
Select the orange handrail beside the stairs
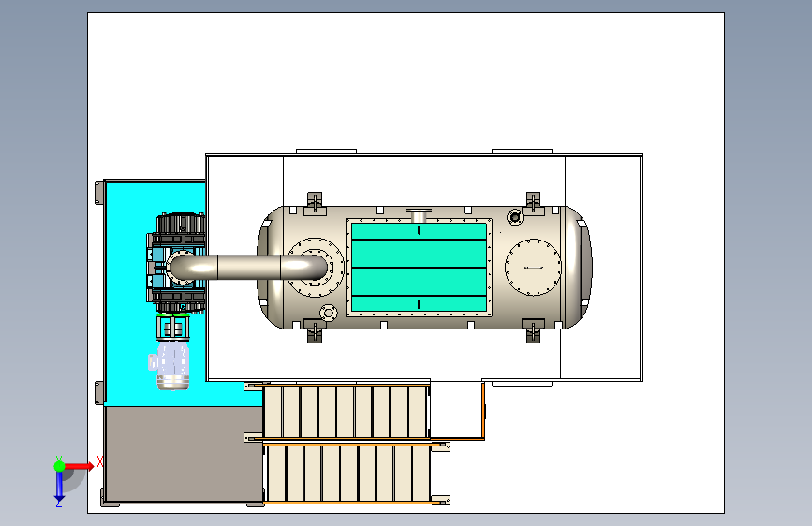click(482, 412)
